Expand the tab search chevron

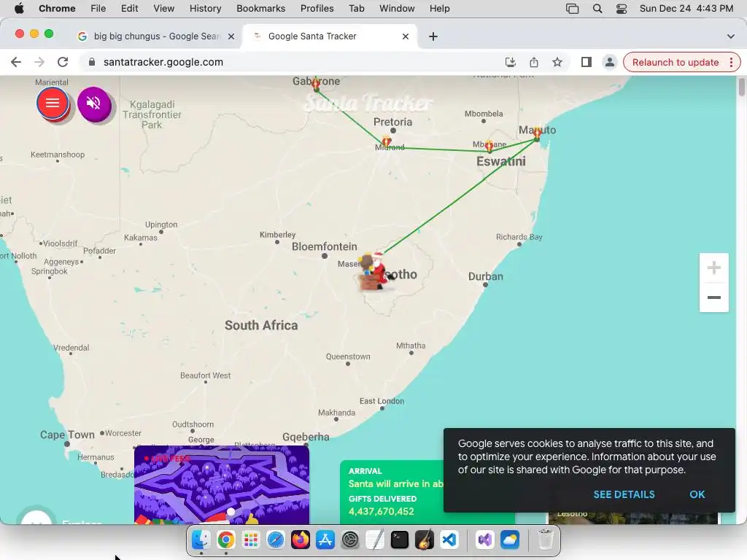(731, 36)
